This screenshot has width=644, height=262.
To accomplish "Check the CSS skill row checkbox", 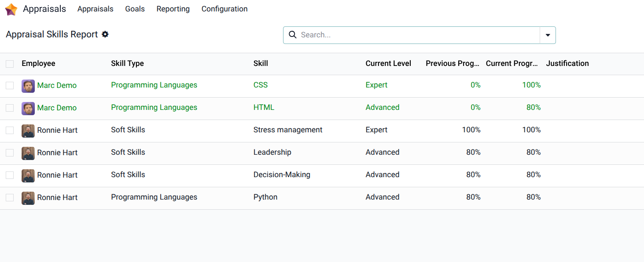I will click(x=10, y=85).
